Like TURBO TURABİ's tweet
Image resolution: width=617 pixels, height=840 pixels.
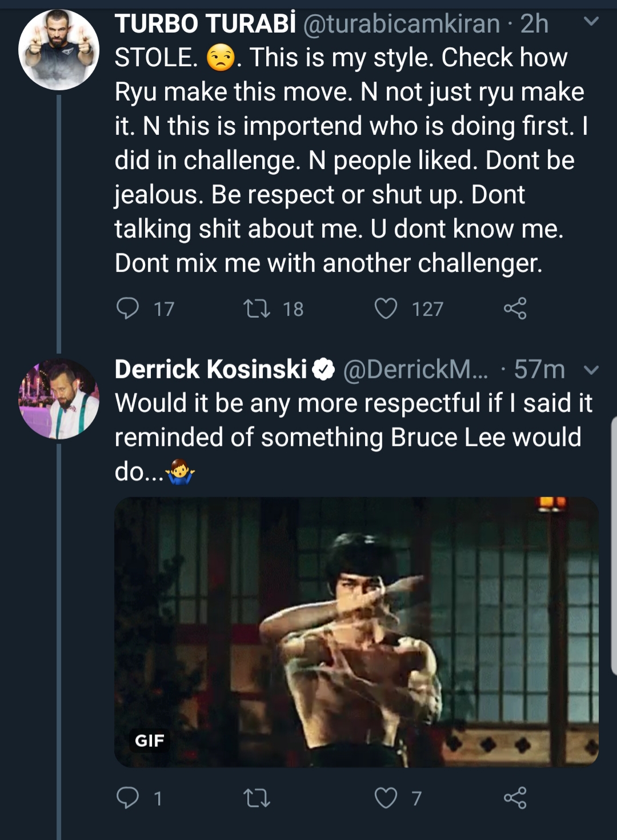click(x=386, y=309)
